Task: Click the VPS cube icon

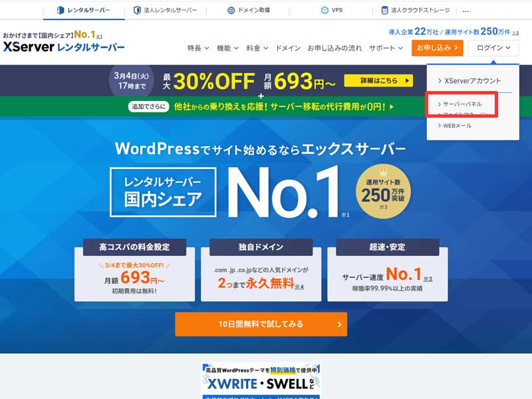Action: click(x=325, y=11)
